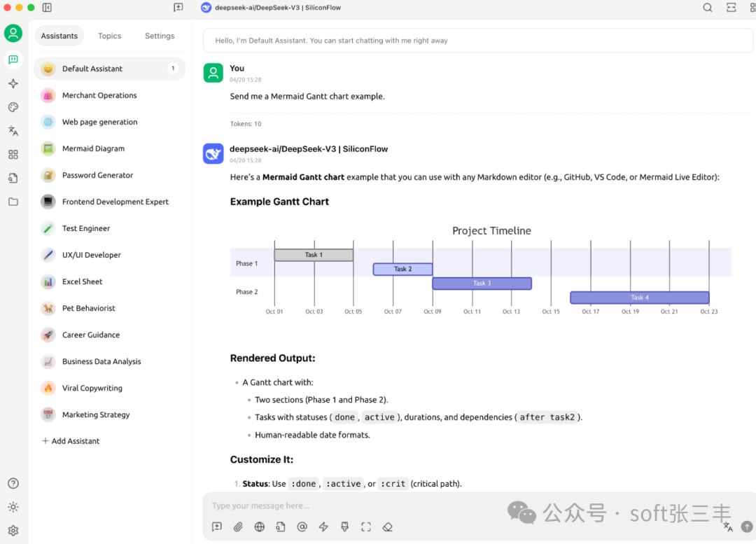
Task: Open the mini apps grid icon
Action: 13,154
